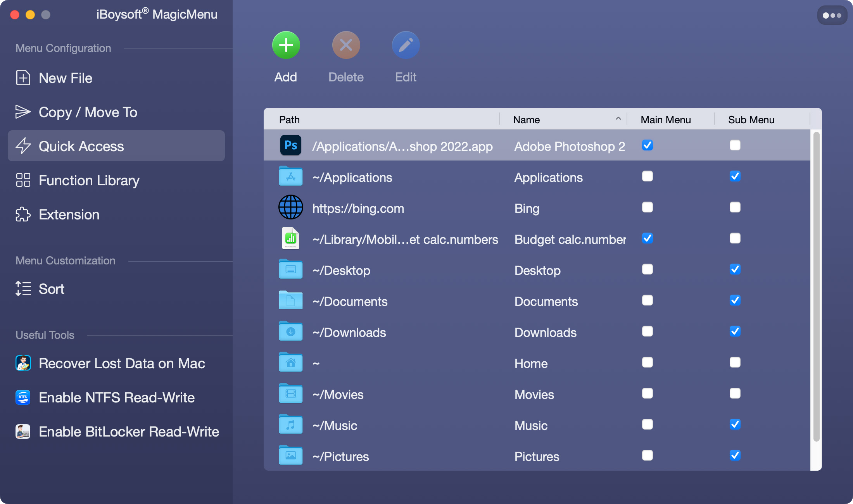Click the table's vertical scrollbar
Viewport: 853px width, 504px height.
pos(816,287)
